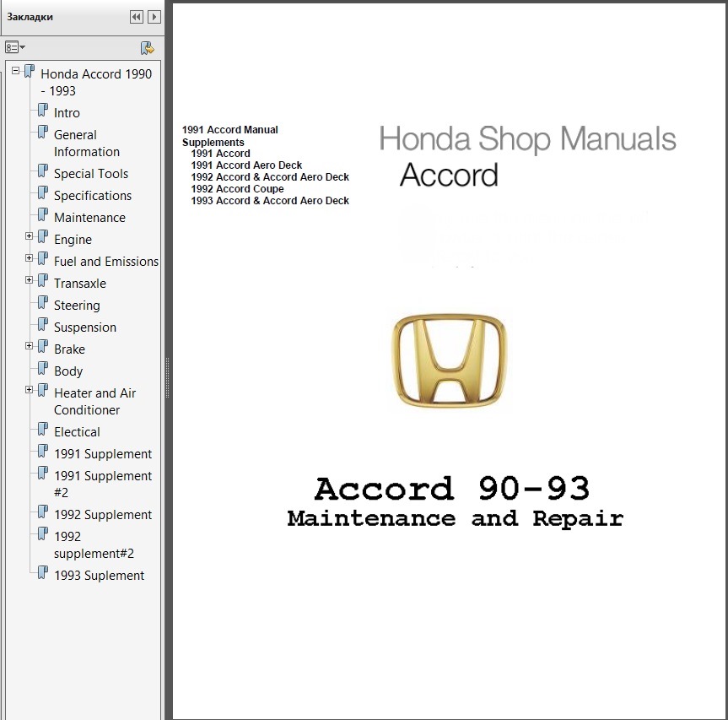Click the 1991 Accord Manual Supplements heading

coord(230,136)
